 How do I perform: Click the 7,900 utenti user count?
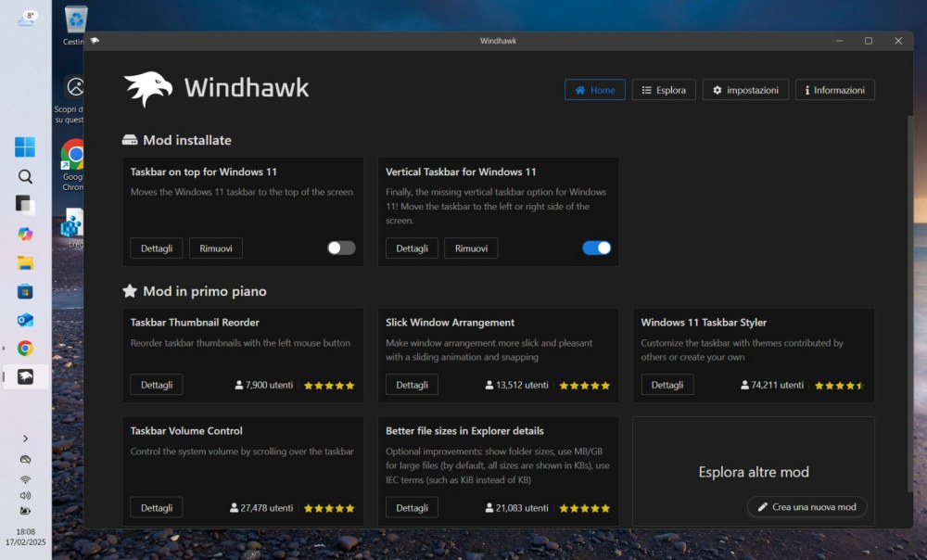click(x=263, y=385)
